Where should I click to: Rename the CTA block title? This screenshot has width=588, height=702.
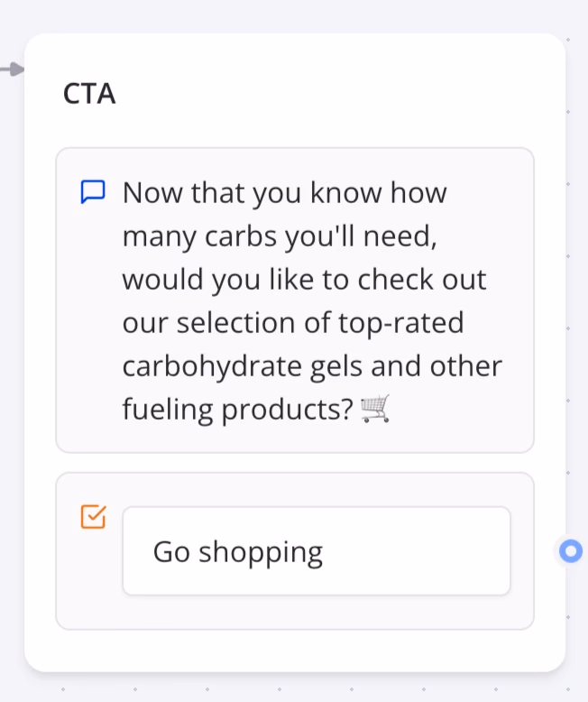89,94
